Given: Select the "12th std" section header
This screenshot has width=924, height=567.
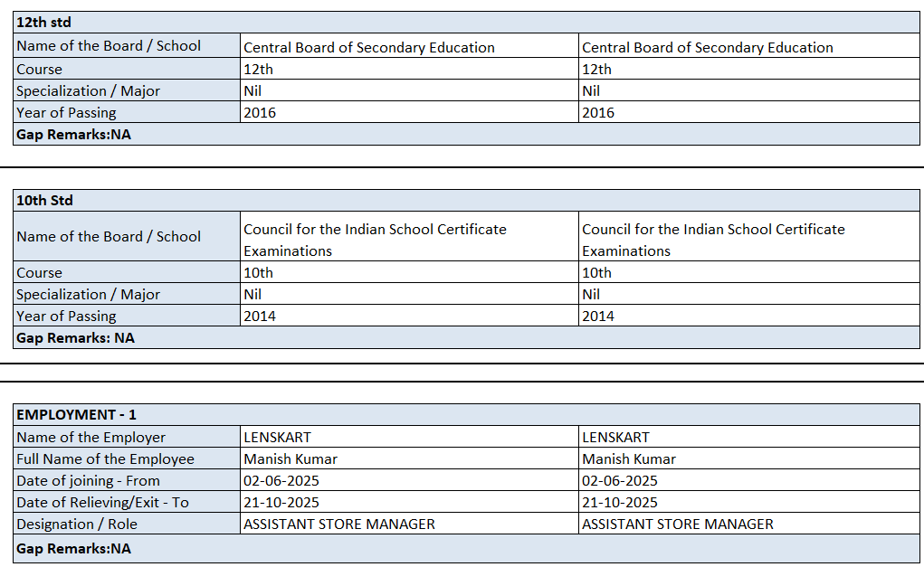Looking at the screenshot, I should click(x=44, y=23).
